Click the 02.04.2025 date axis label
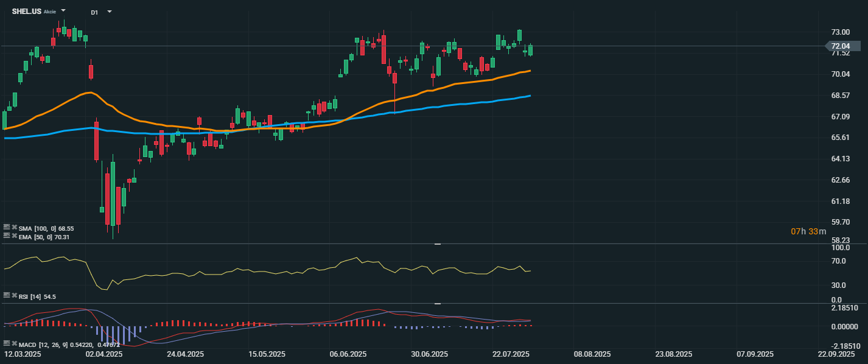The image size is (868, 364). click(x=104, y=354)
